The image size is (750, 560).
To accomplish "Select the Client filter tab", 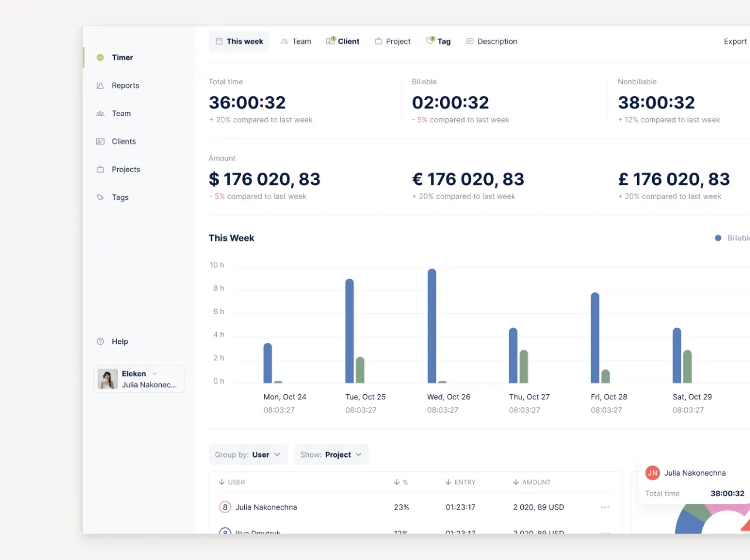I will pos(343,41).
